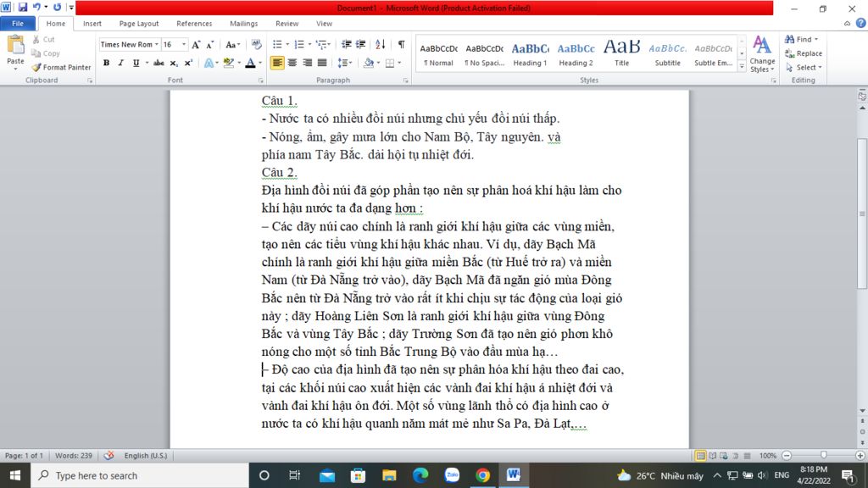
Task: Click the Redo icon in title bar
Action: pos(57,7)
